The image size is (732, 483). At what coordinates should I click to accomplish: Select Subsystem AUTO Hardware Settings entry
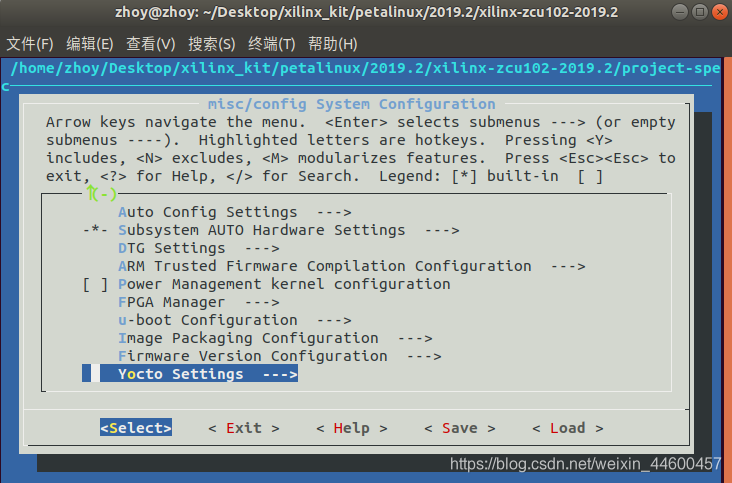(x=271, y=230)
